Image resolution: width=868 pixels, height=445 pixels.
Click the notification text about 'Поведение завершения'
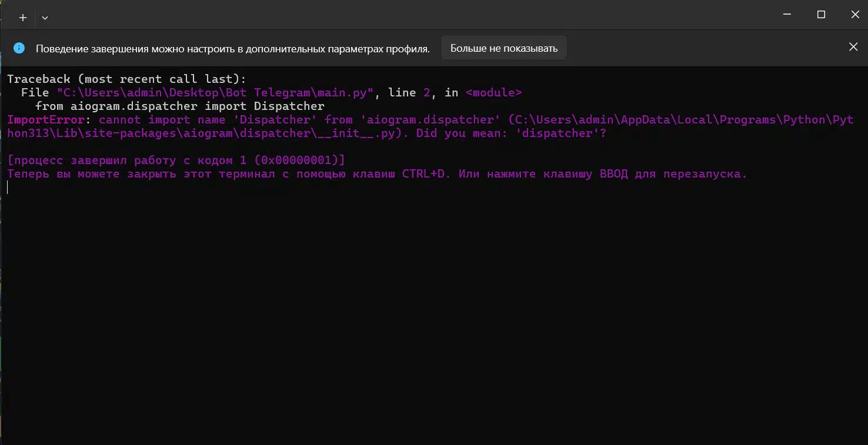click(x=233, y=49)
